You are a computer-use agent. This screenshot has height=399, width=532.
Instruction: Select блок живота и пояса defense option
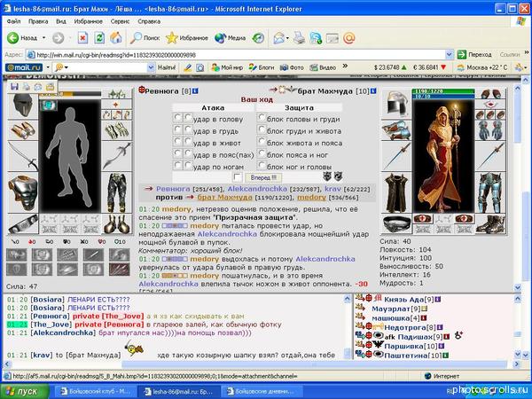click(262, 141)
